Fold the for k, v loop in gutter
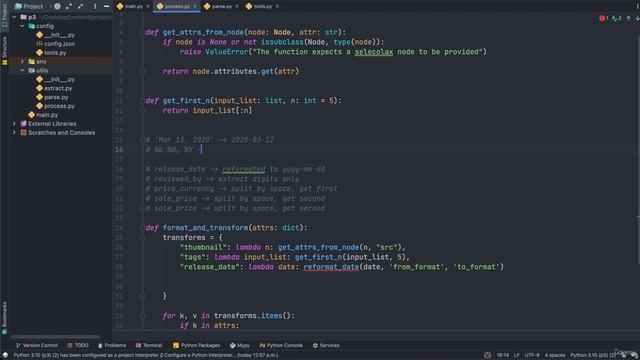640x360 pixels. [142, 316]
